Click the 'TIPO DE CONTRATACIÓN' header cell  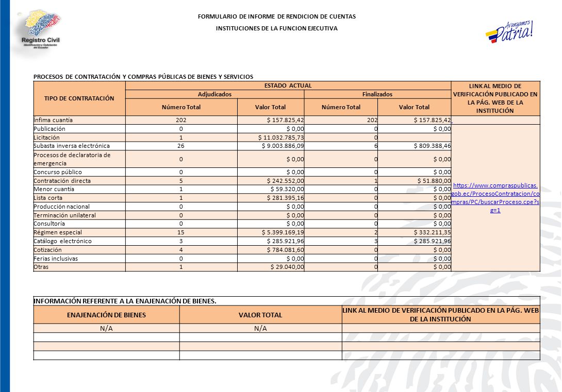pyautogui.click(x=79, y=98)
